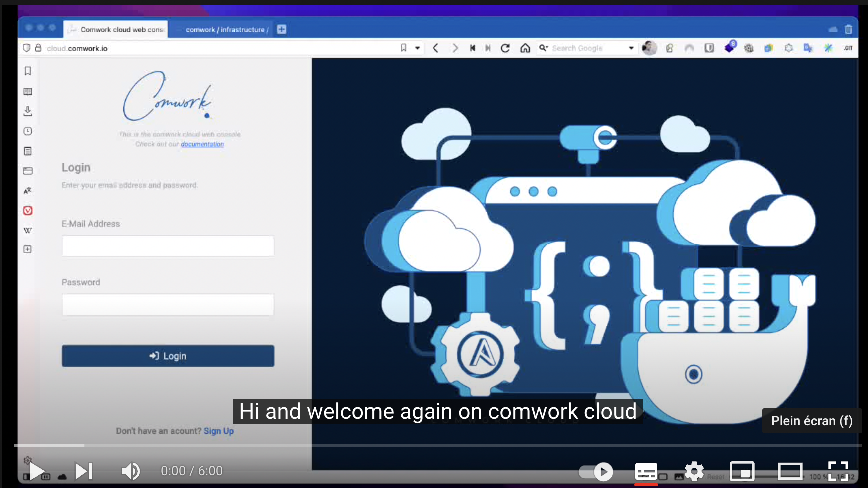The width and height of the screenshot is (868, 488).
Task: Click the shield icon in address bar
Action: [x=27, y=48]
